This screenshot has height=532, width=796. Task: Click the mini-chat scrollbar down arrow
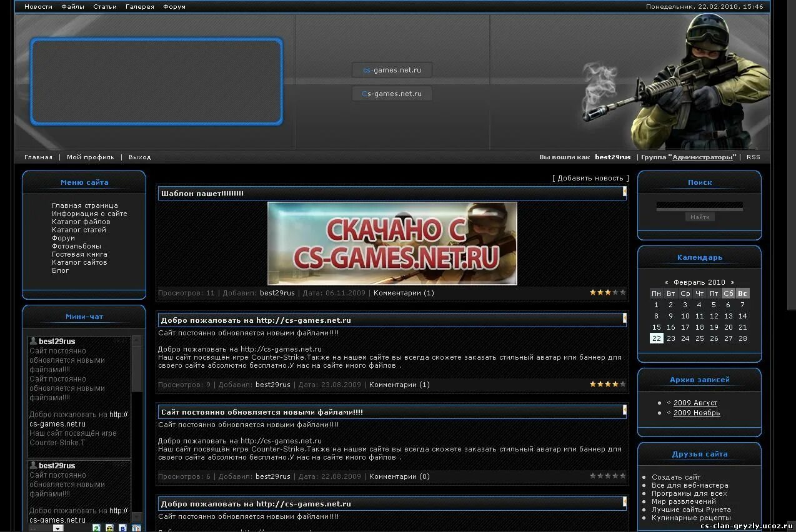pos(137,518)
